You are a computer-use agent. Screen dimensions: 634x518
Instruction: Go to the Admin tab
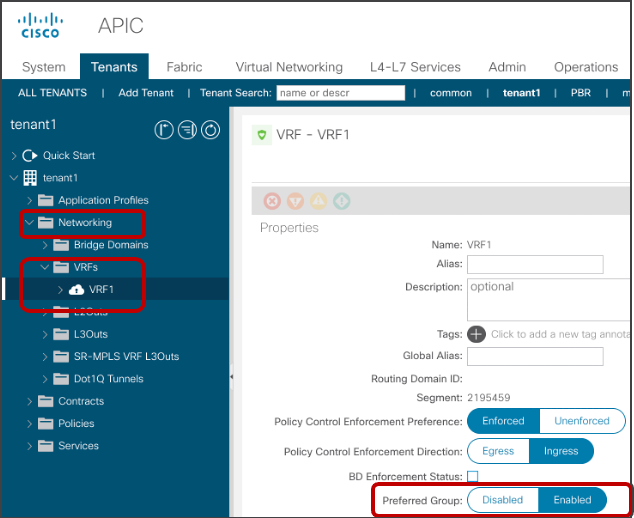pos(507,67)
